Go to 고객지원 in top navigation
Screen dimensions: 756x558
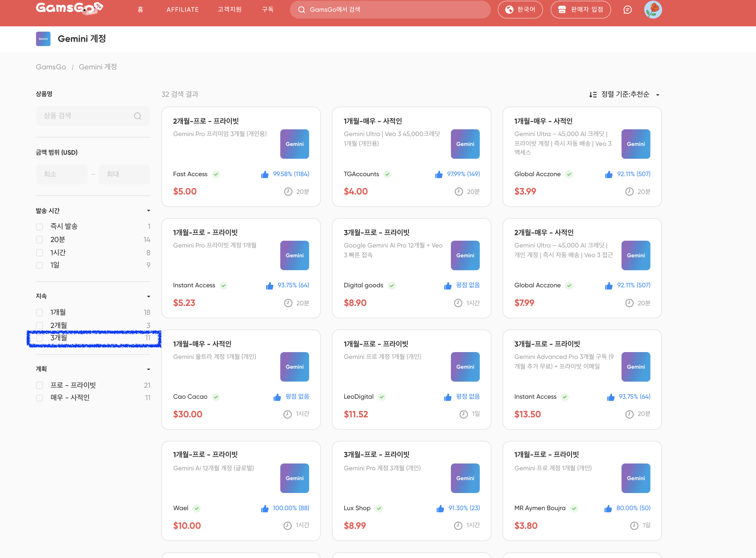click(x=230, y=9)
